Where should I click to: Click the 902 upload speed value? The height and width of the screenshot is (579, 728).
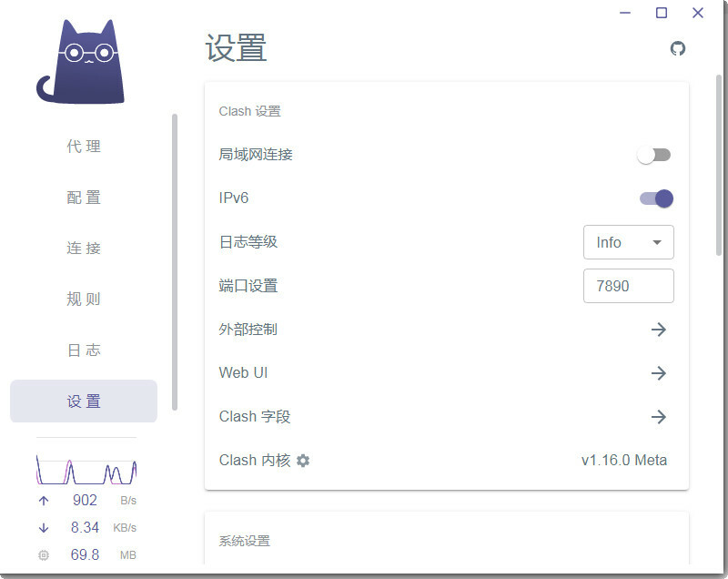point(85,500)
